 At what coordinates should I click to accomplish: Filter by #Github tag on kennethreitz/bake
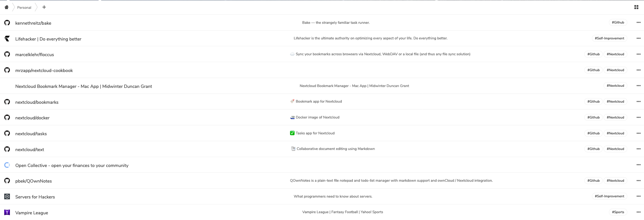(618, 22)
